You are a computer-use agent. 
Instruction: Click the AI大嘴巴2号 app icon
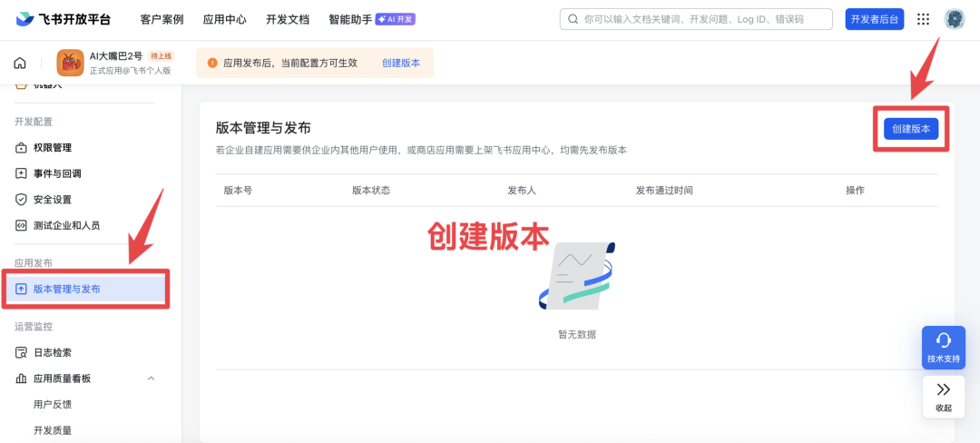click(x=70, y=63)
